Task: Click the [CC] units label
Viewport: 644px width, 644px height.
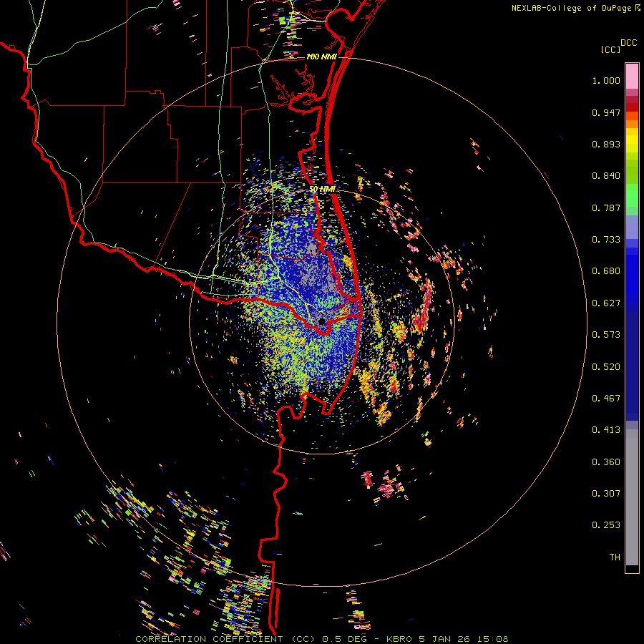Action: pyautogui.click(x=610, y=49)
